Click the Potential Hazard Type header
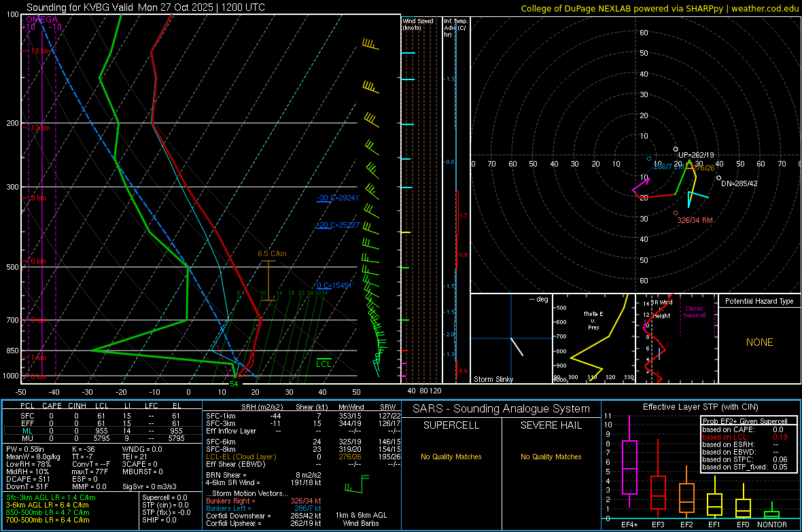The width and height of the screenshot is (802, 532). (x=759, y=301)
